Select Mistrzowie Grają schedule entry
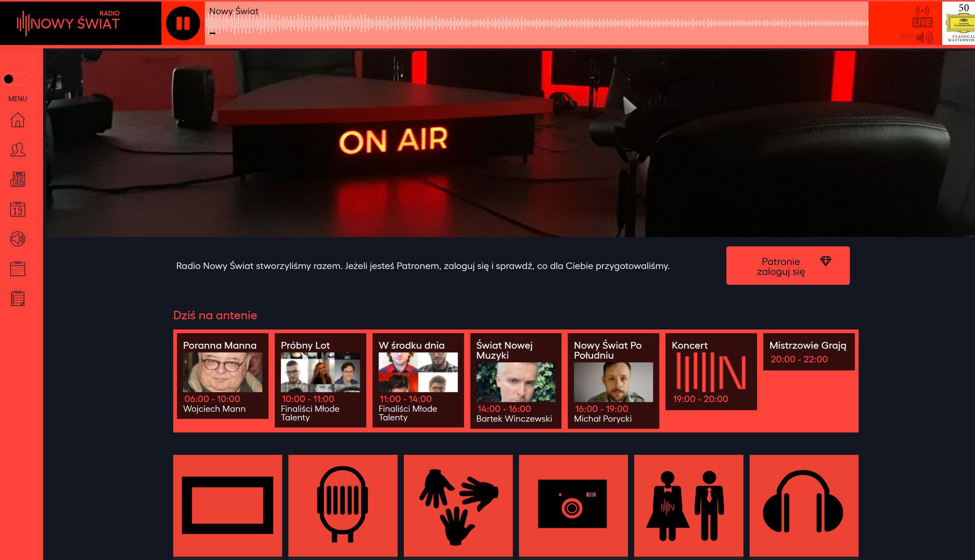Screen dimensions: 975x560 (808, 352)
